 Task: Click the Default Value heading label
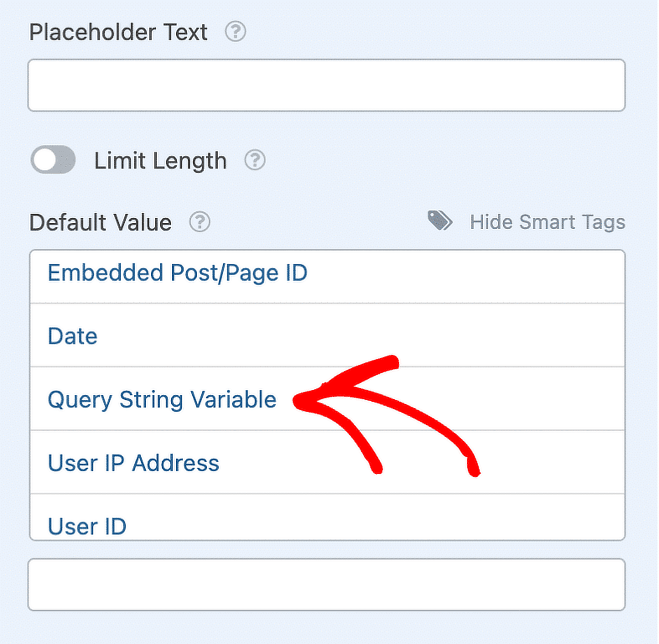point(100,222)
